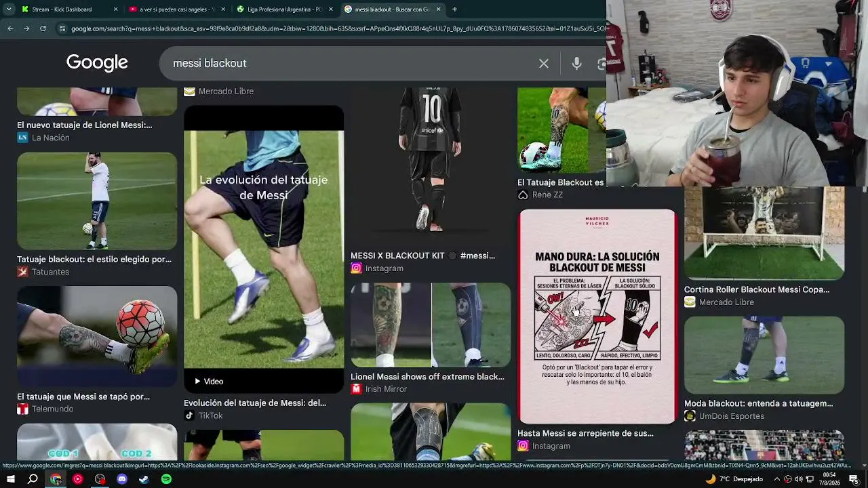Open the weather widget showing 7°C Despejado
The image size is (868, 488).
click(x=734, y=479)
